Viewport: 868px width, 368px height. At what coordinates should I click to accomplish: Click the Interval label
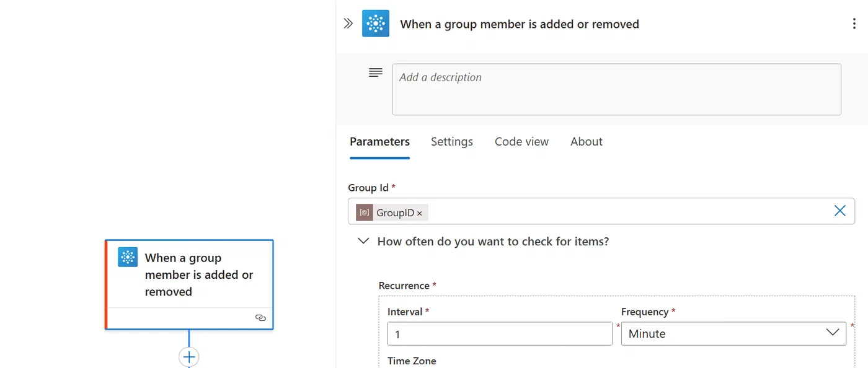click(x=405, y=312)
